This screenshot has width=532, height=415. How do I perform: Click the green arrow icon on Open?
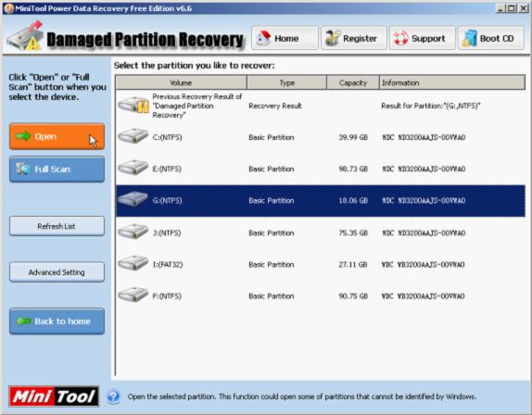(23, 136)
